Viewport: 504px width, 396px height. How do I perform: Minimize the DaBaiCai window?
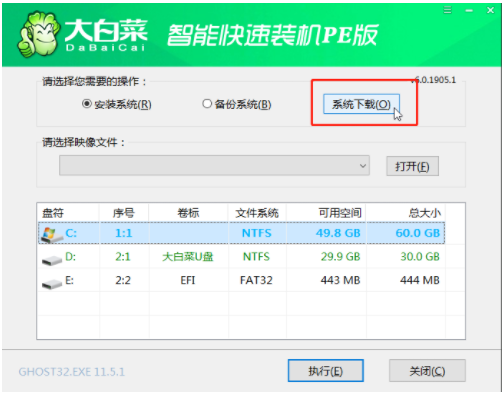click(469, 11)
